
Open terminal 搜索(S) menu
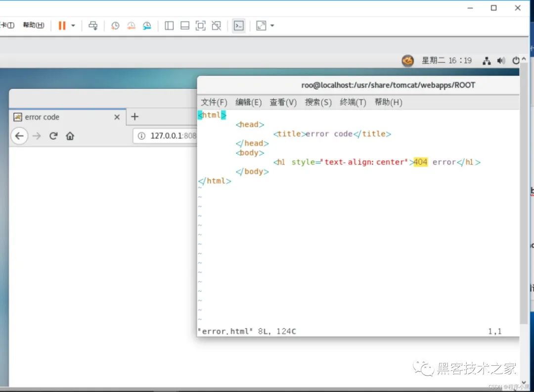point(318,102)
